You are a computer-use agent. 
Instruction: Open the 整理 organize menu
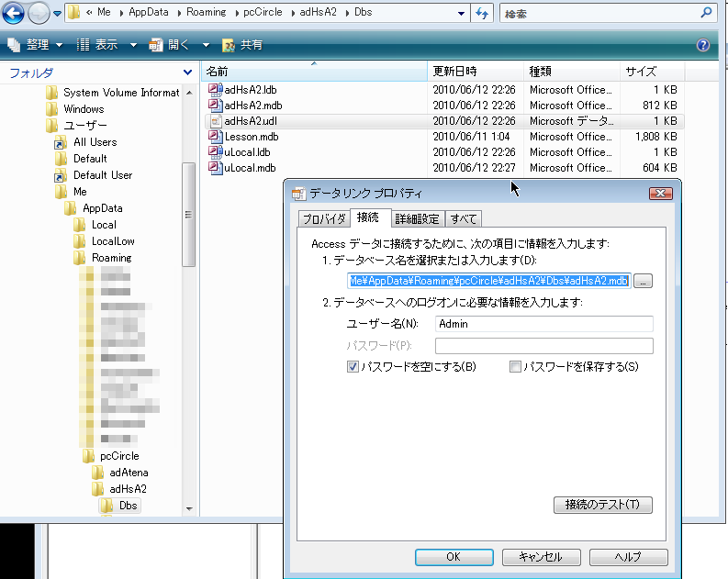35,45
